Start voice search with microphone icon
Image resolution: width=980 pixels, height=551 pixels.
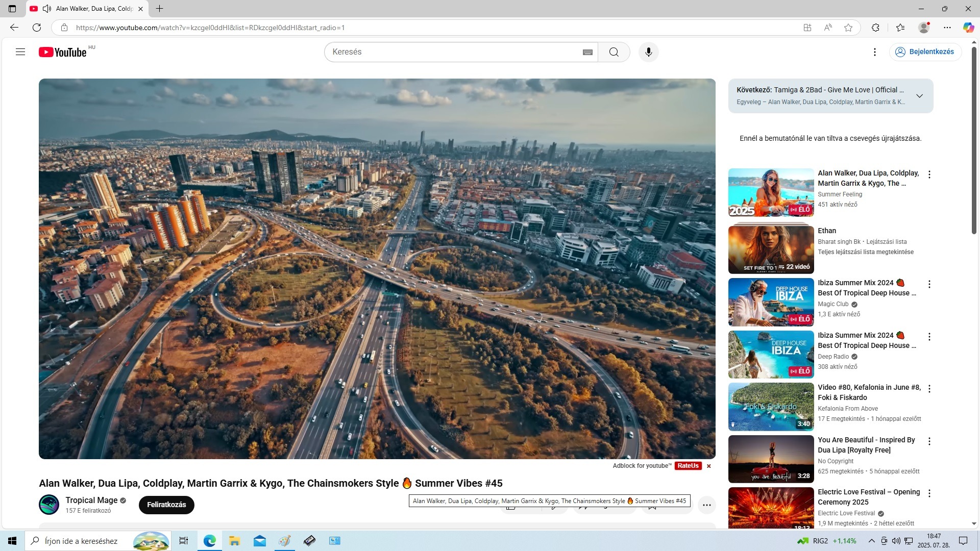click(648, 52)
